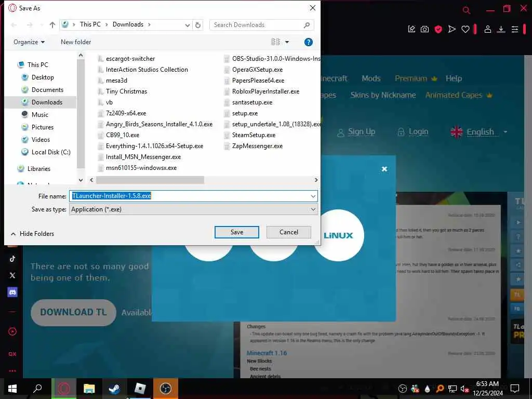Select file 7z2409-x64.exe
532x399 pixels.
(x=126, y=113)
